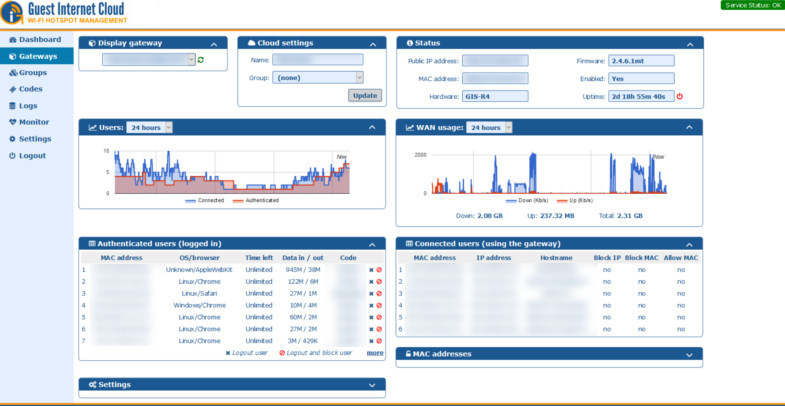Logout and block user in row 4
This screenshot has height=406, width=785.
379,305
